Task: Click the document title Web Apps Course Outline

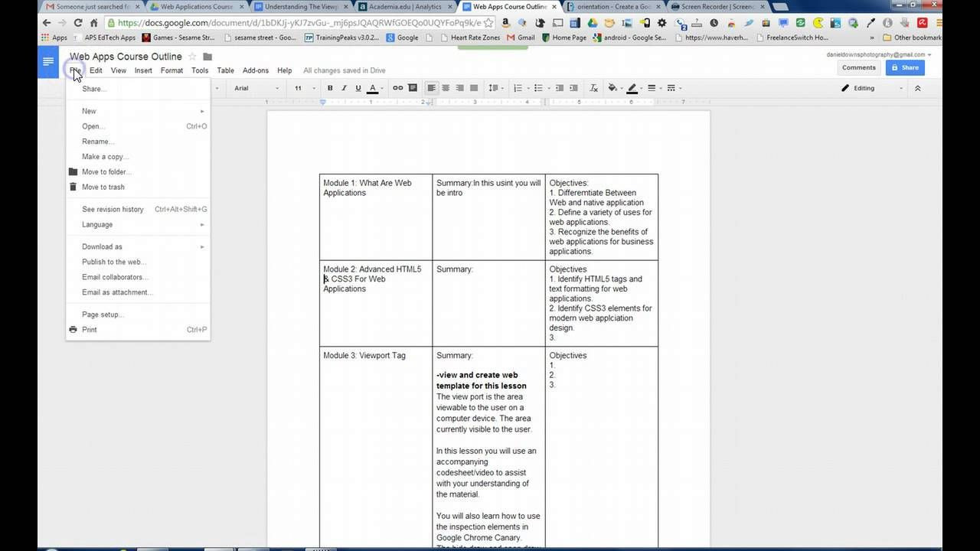Action: coord(126,57)
